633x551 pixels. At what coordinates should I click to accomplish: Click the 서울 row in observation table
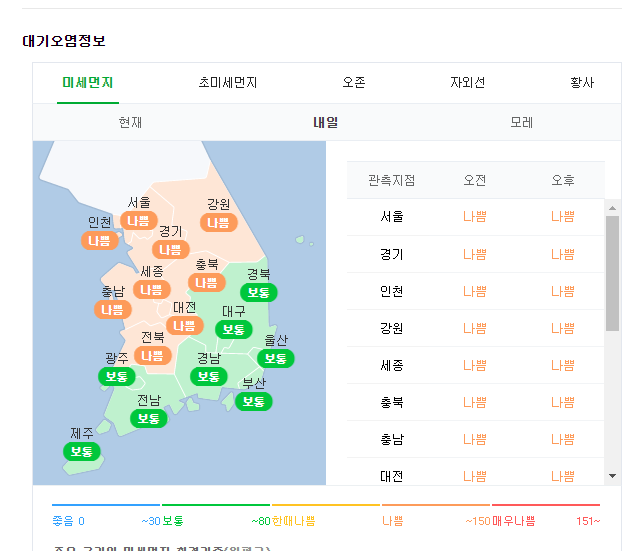[x=475, y=216]
